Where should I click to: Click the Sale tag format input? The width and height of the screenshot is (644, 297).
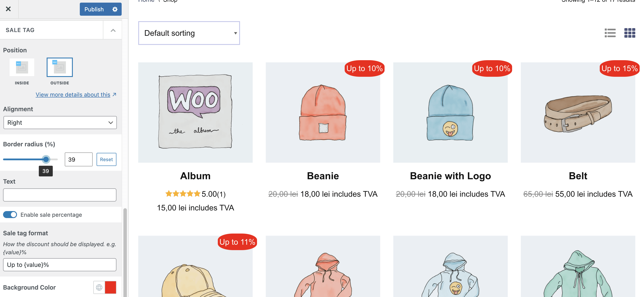click(x=60, y=265)
